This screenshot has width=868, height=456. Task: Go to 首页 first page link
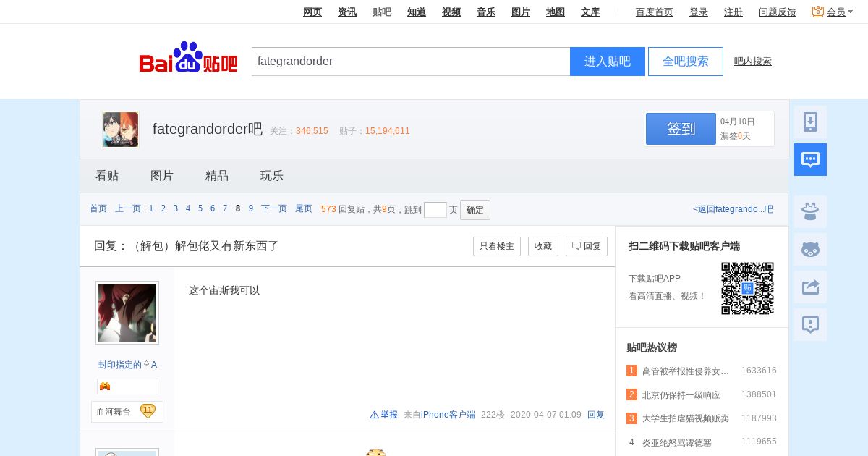[98, 208]
